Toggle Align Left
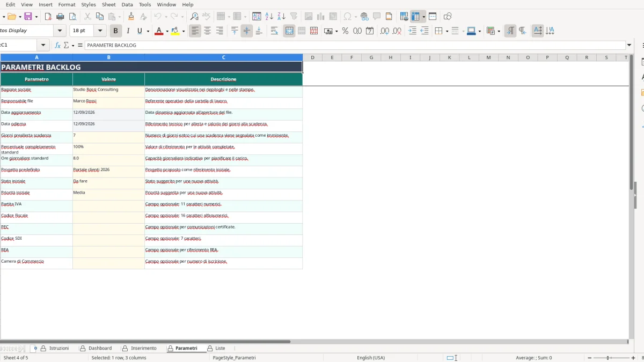Screen dimensions: 644x362 195,31
